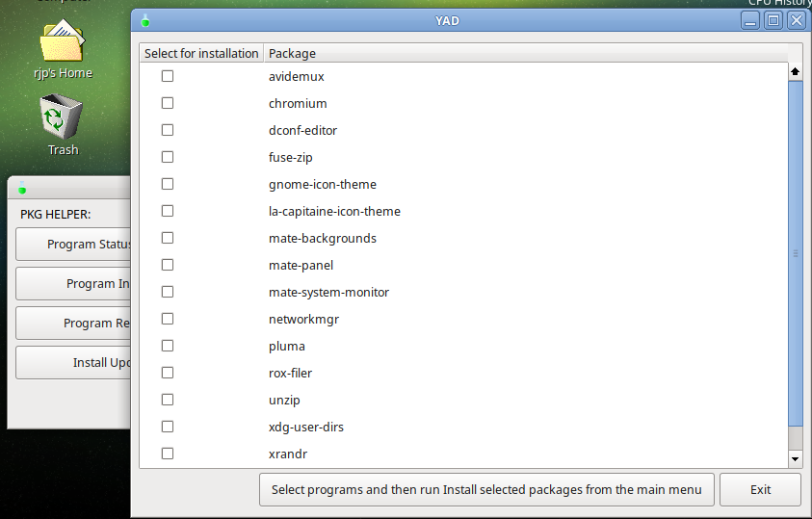This screenshot has height=519, width=812.
Task: Tick the avidemux checkbox
Action: [x=168, y=76]
